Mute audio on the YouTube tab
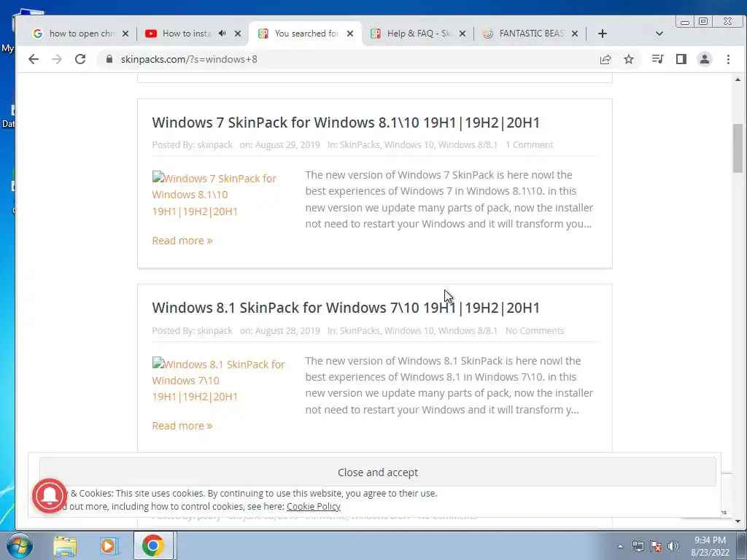Viewport: 747px width, 560px height. point(222,34)
